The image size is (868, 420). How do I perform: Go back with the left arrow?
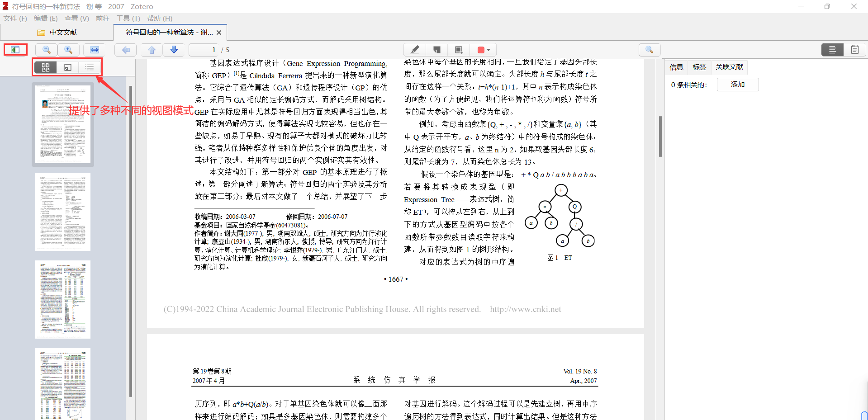pos(126,50)
